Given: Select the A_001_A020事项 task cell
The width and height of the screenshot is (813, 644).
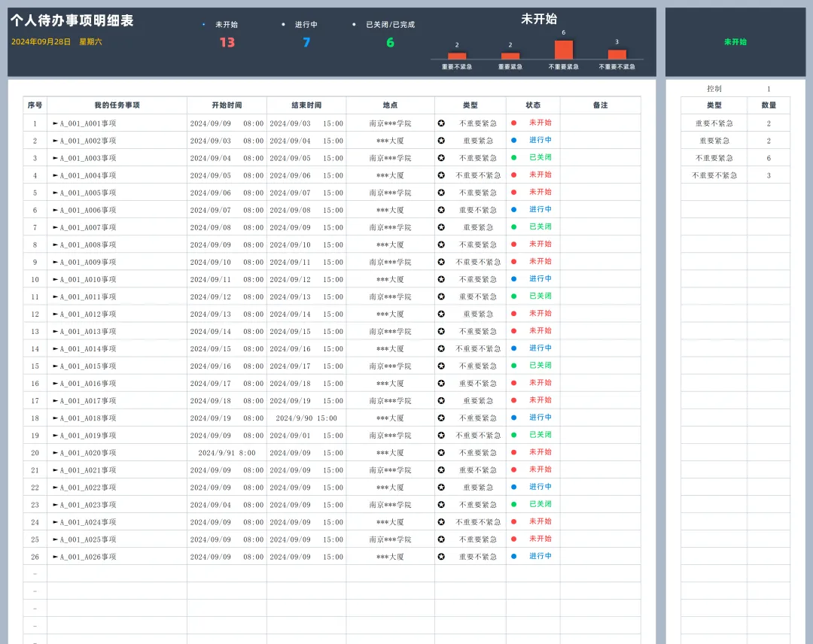Looking at the screenshot, I should click(x=117, y=453).
